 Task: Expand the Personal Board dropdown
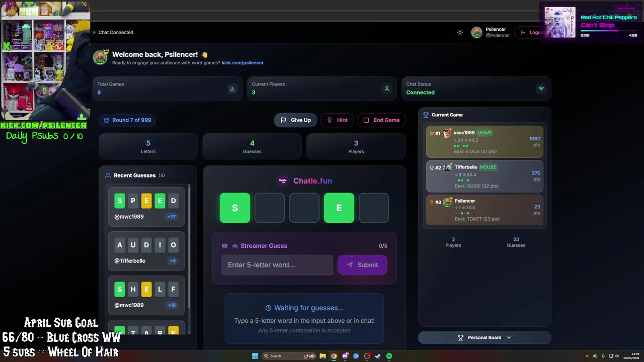[x=485, y=337]
